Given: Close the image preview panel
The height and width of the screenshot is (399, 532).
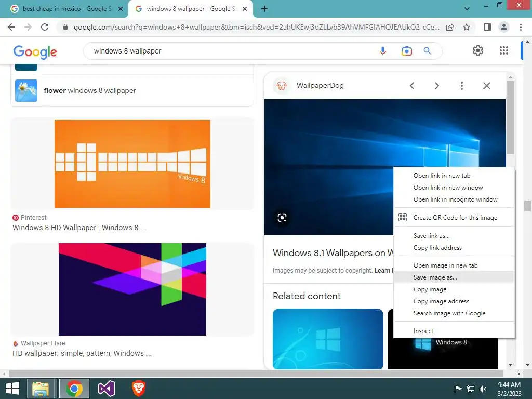Looking at the screenshot, I should coord(486,86).
